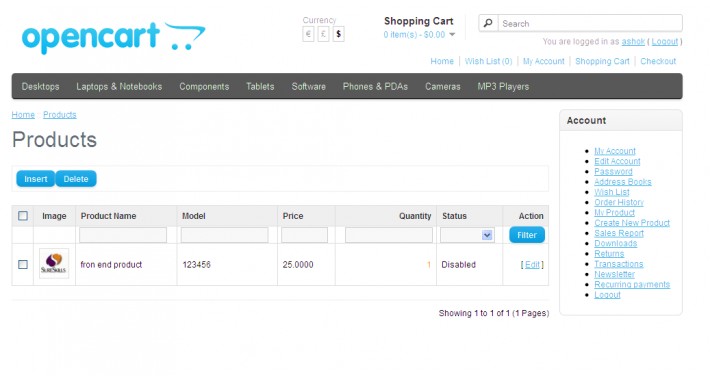Open the Laptops & Notebooks menu
Screen dimensions: 710x380
click(x=119, y=87)
